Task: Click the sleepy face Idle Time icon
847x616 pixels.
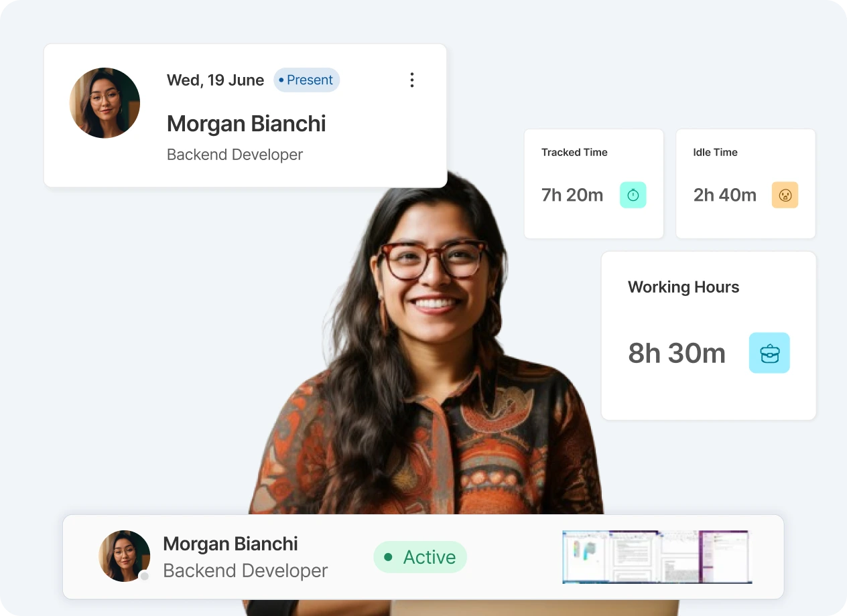Action: tap(785, 195)
